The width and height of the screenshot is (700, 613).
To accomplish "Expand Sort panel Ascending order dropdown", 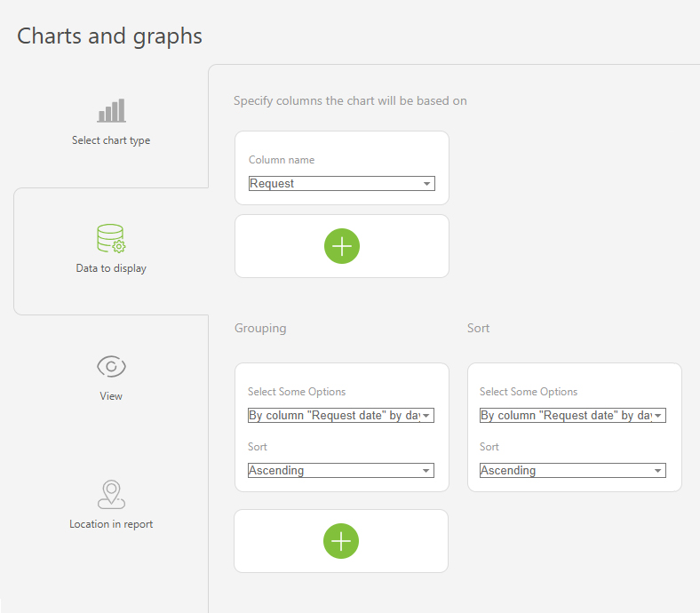I will (573, 470).
